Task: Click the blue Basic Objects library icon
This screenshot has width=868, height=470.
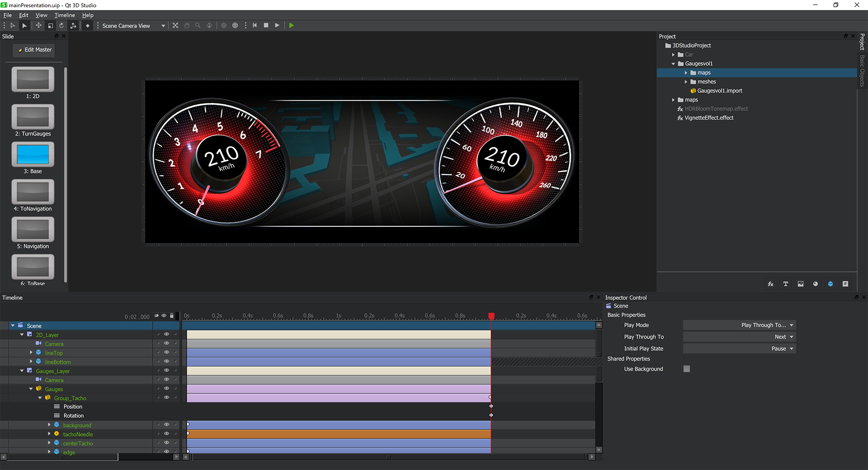Action: pyautogui.click(x=830, y=284)
